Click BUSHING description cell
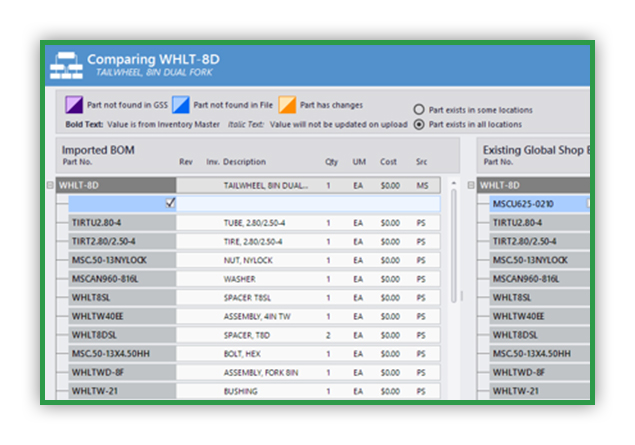The height and width of the screenshot is (445, 635). [x=241, y=391]
